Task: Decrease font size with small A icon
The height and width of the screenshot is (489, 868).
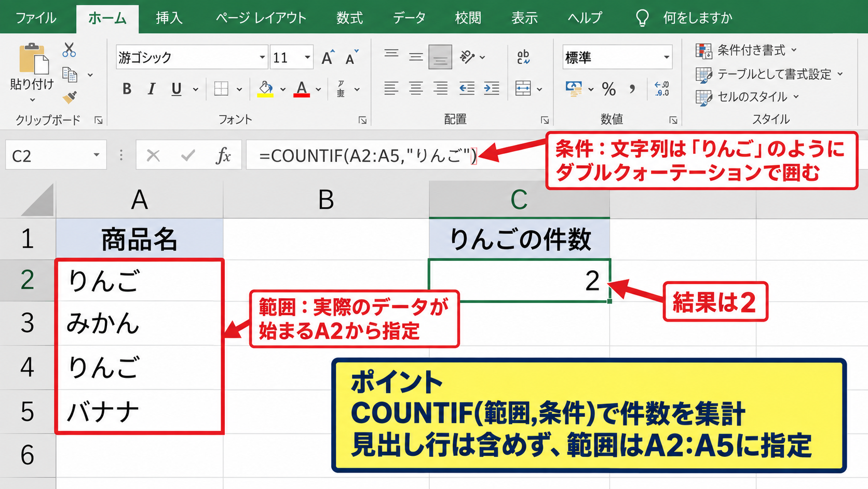Action: pyautogui.click(x=352, y=57)
